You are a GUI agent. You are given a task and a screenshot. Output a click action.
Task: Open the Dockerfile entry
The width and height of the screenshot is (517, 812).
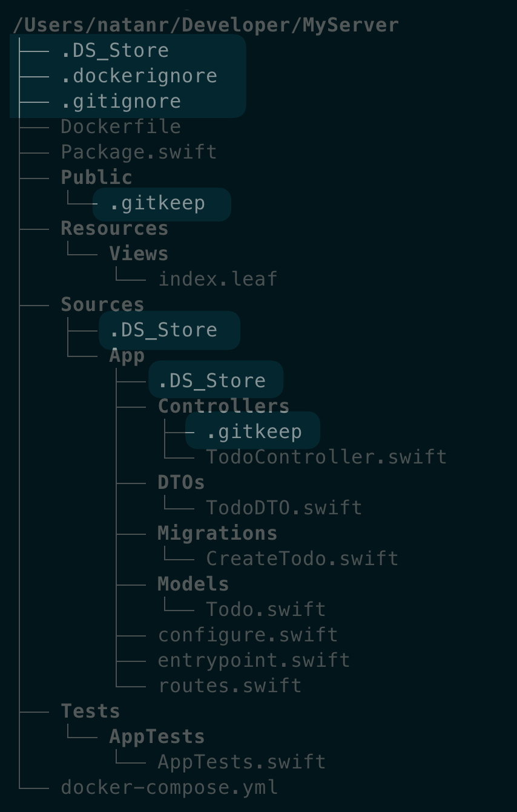120,127
